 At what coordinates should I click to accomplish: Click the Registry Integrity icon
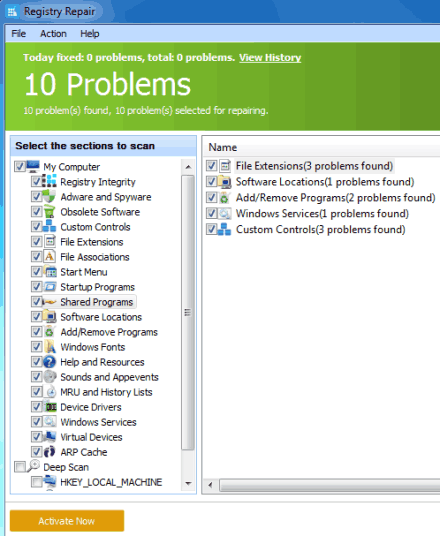(x=50, y=181)
